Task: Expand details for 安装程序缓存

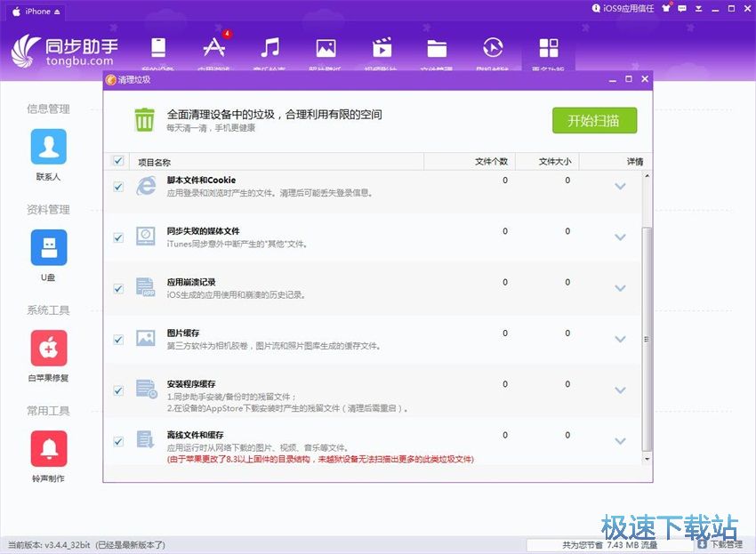Action: pyautogui.click(x=620, y=390)
